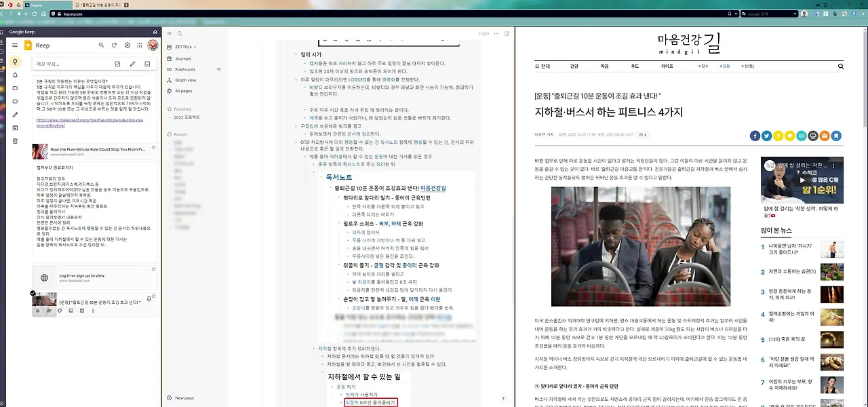Toggle the Logseq left sidebar menu
This screenshot has height=407, width=868.
170,33
